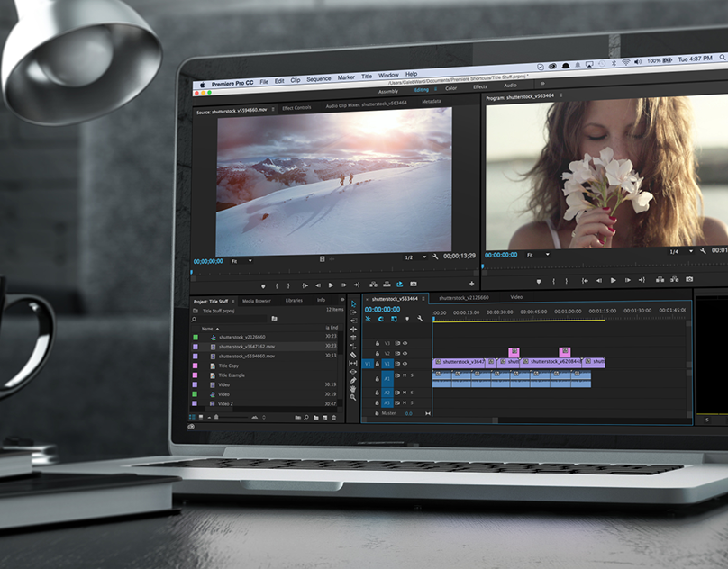Toggle V3 track visibility eye
Viewport: 728px width, 569px height.
[x=405, y=343]
